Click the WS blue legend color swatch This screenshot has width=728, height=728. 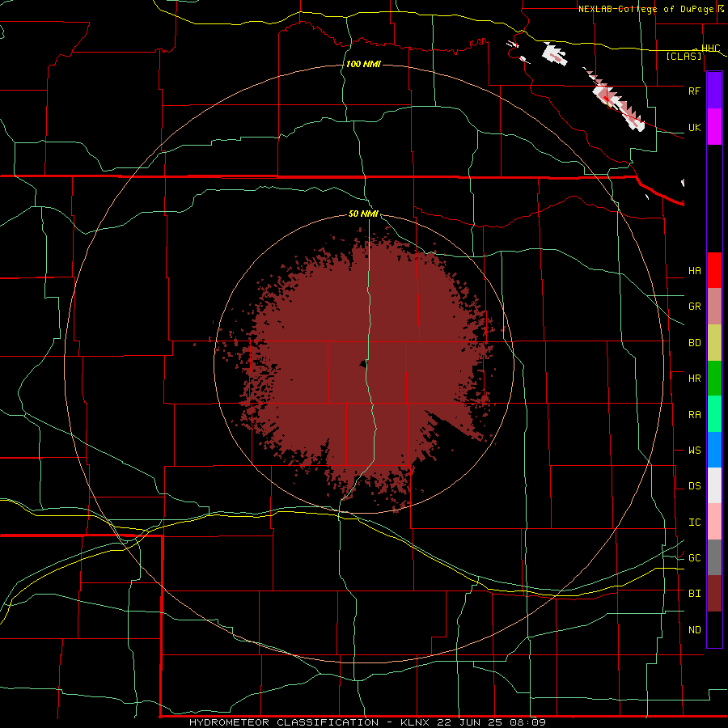click(714, 450)
